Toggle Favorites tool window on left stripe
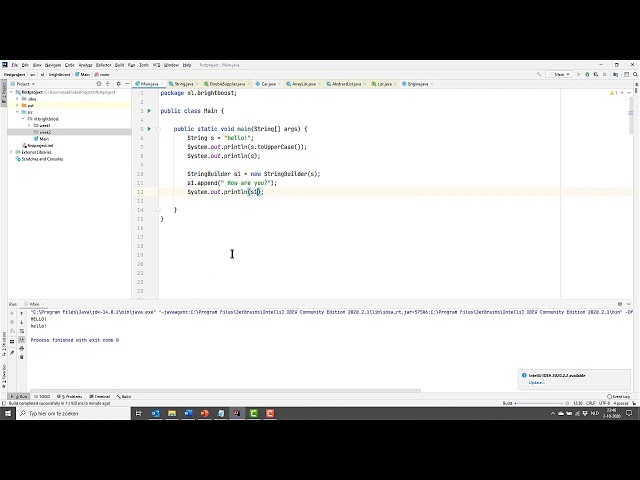 [x=4, y=376]
